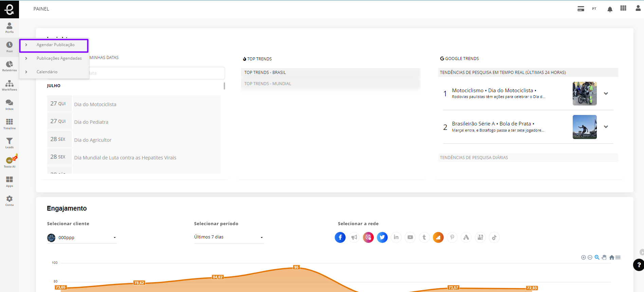Image resolution: width=644 pixels, height=292 pixels.
Task: Open Motociclismo trend headline
Action: pyautogui.click(x=494, y=91)
